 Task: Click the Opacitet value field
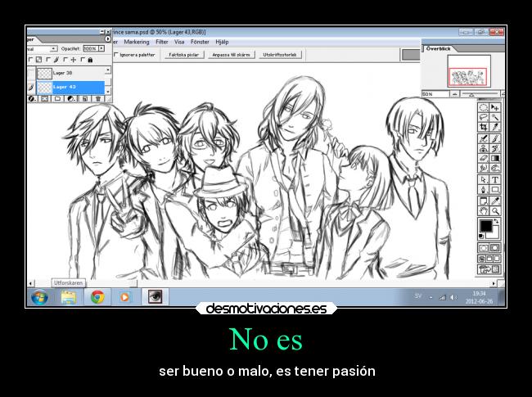click(90, 48)
